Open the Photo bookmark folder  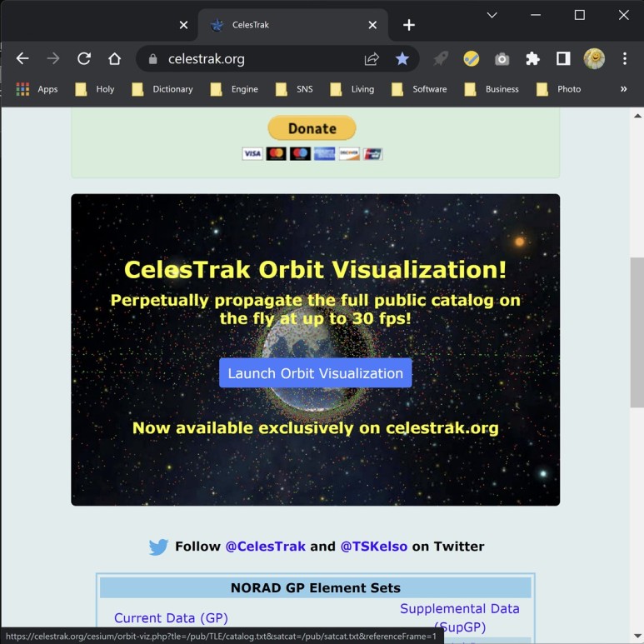tap(558, 89)
